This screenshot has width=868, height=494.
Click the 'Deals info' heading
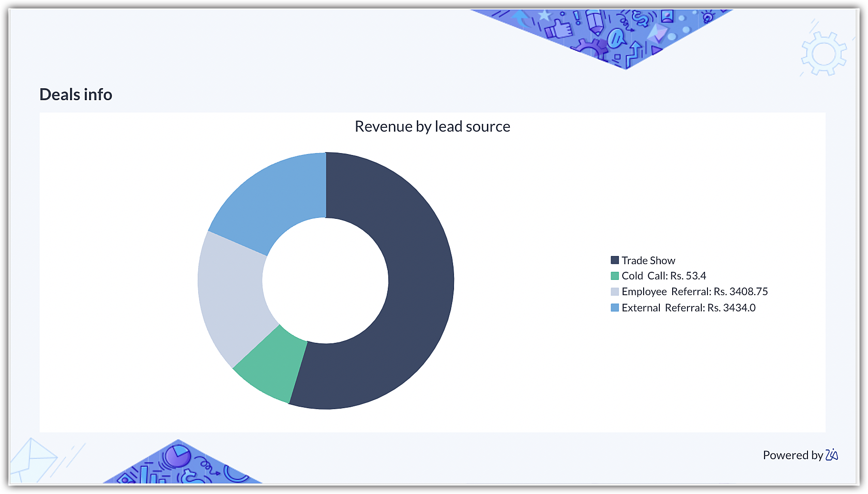[76, 94]
